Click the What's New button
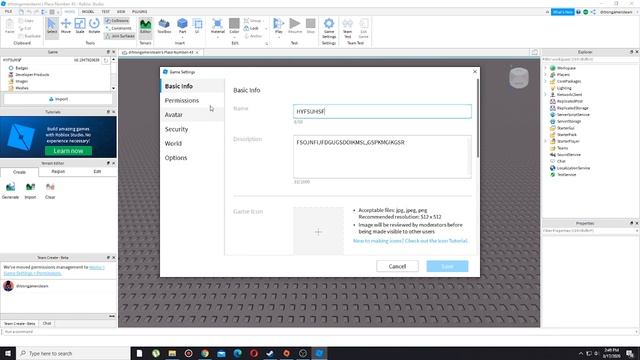This screenshot has width=640, height=360. [562, 12]
